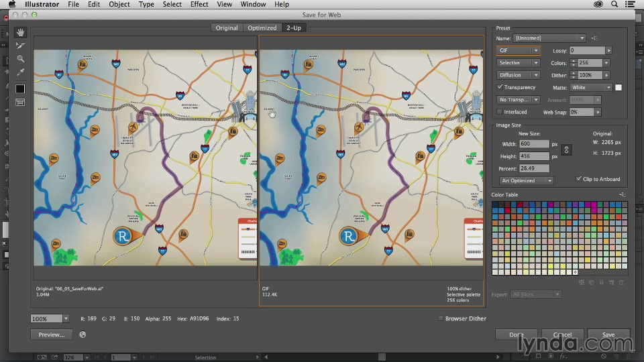Switch to the Original tab

click(x=226, y=28)
